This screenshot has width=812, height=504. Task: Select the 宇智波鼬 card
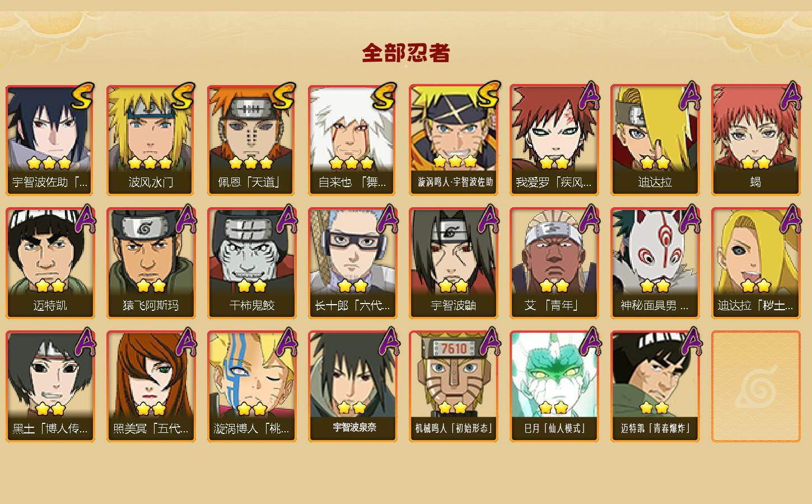pyautogui.click(x=453, y=263)
